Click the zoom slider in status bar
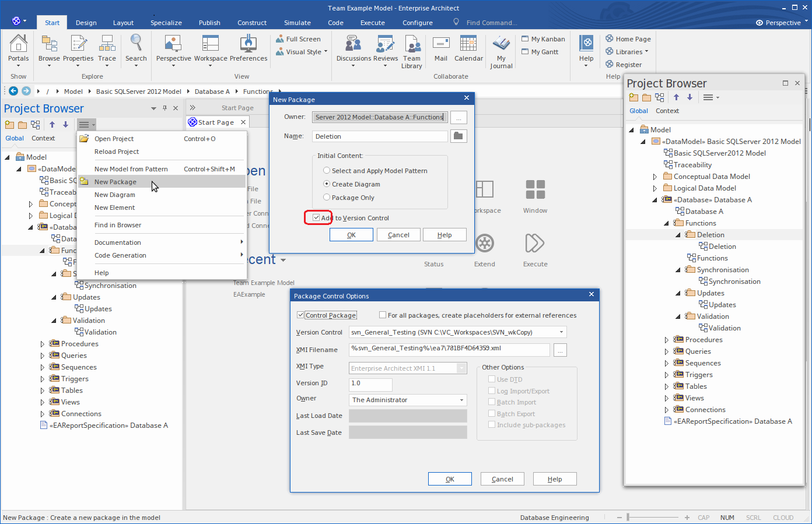 click(628, 518)
